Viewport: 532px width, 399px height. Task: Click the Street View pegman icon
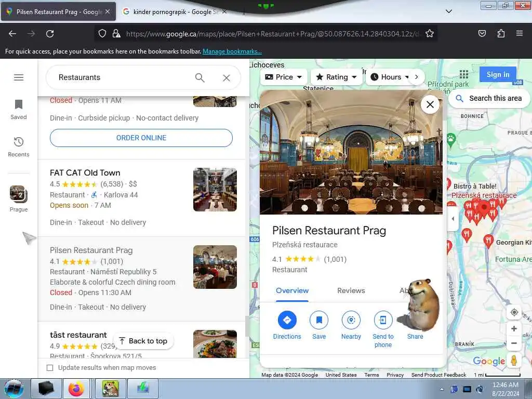point(514,361)
